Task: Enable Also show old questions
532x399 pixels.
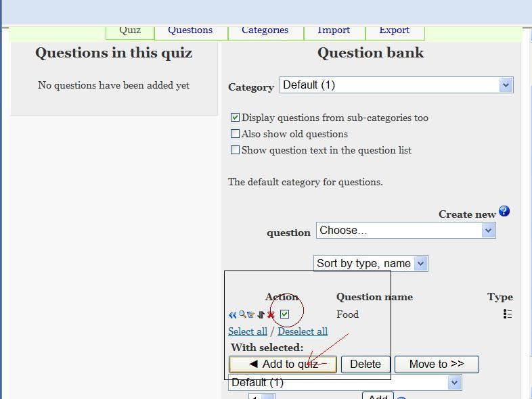Action: click(x=236, y=134)
